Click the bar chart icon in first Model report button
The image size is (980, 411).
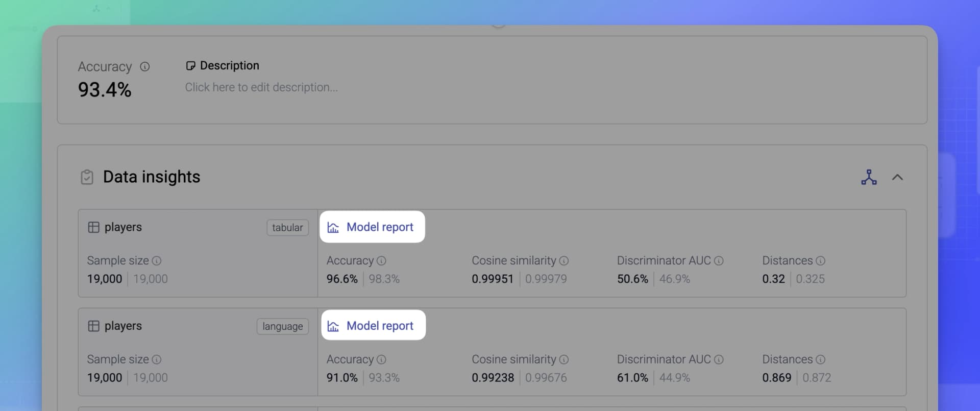(x=333, y=228)
